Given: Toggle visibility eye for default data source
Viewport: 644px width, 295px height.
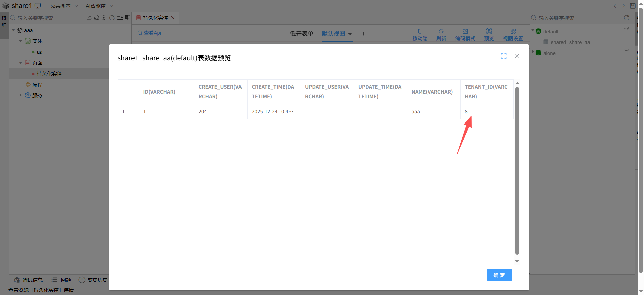Looking at the screenshot, I should (x=626, y=29).
